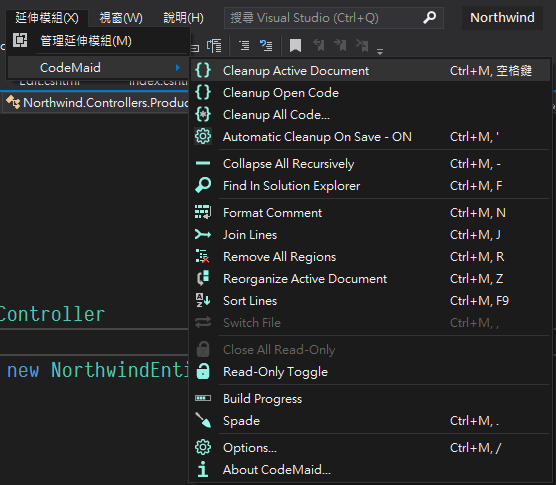Open the 視窗(W) menu

tap(121, 17)
